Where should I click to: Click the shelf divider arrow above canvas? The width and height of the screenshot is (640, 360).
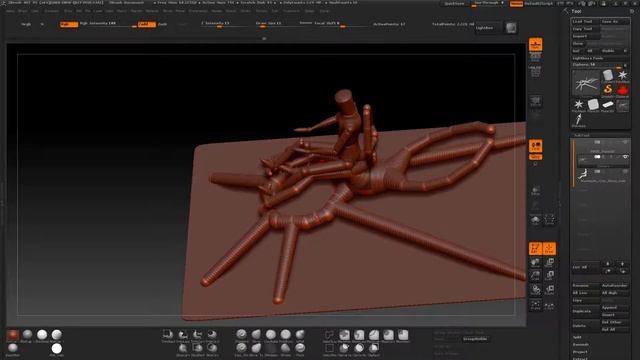click(x=264, y=38)
